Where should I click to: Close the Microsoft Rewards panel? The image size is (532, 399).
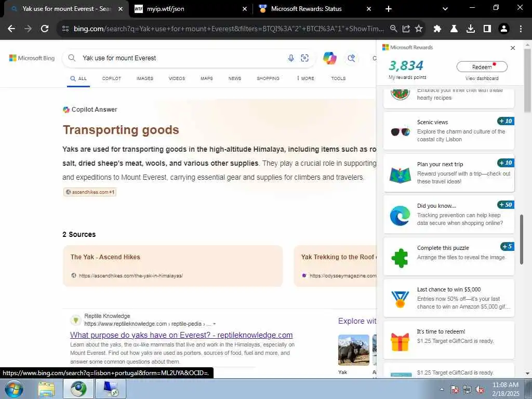[x=513, y=48]
